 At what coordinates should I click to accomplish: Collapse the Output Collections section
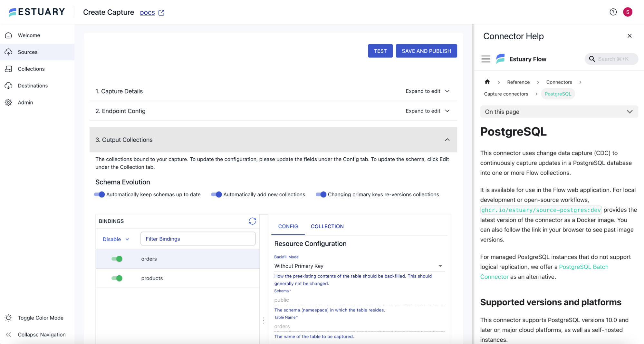point(447,140)
